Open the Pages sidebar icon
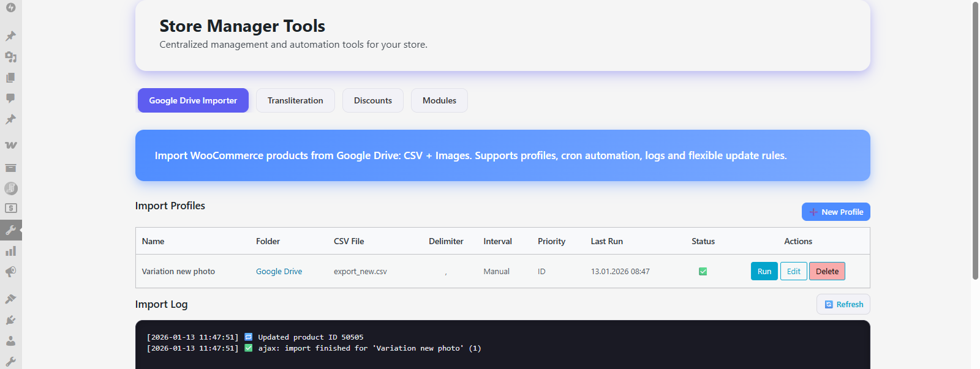The width and height of the screenshot is (980, 369). [10, 78]
